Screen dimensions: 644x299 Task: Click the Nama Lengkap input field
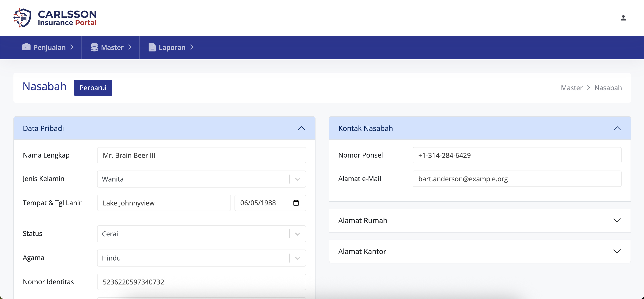[x=201, y=155]
